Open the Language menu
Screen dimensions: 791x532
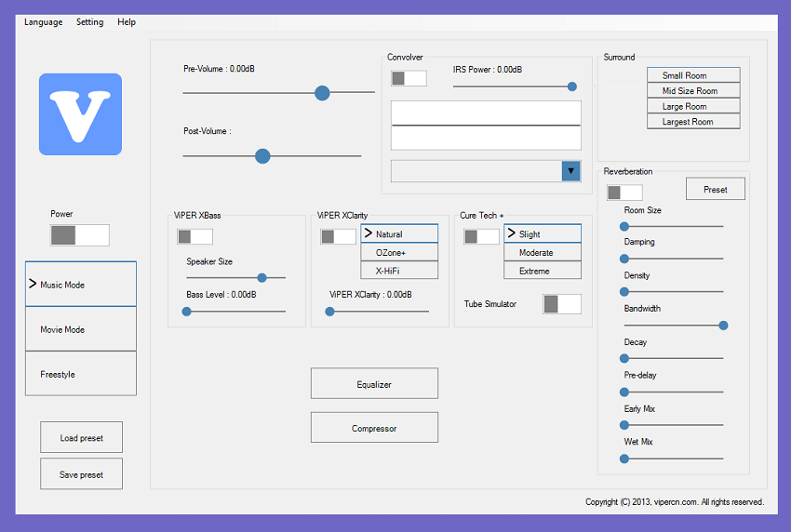pos(44,22)
